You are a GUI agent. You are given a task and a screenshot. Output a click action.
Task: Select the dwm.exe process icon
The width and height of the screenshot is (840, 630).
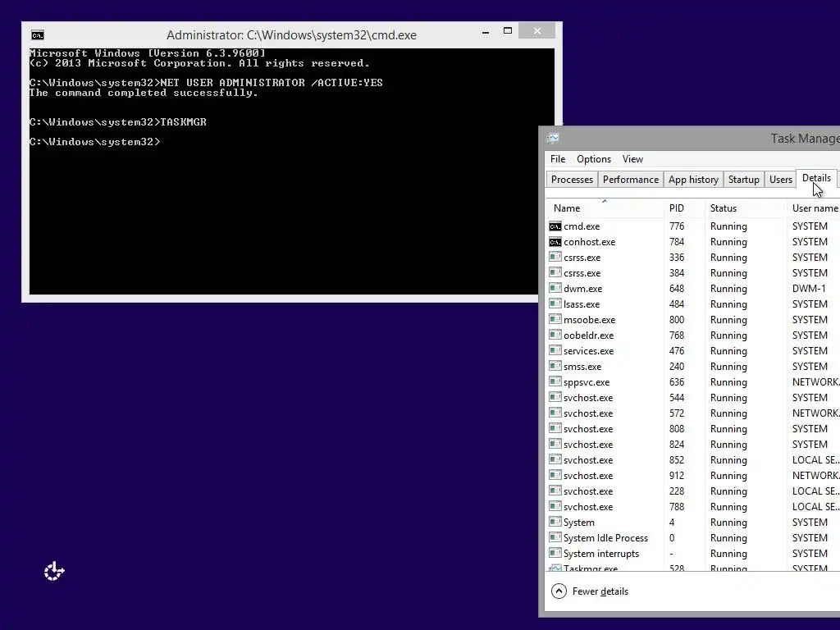(555, 288)
